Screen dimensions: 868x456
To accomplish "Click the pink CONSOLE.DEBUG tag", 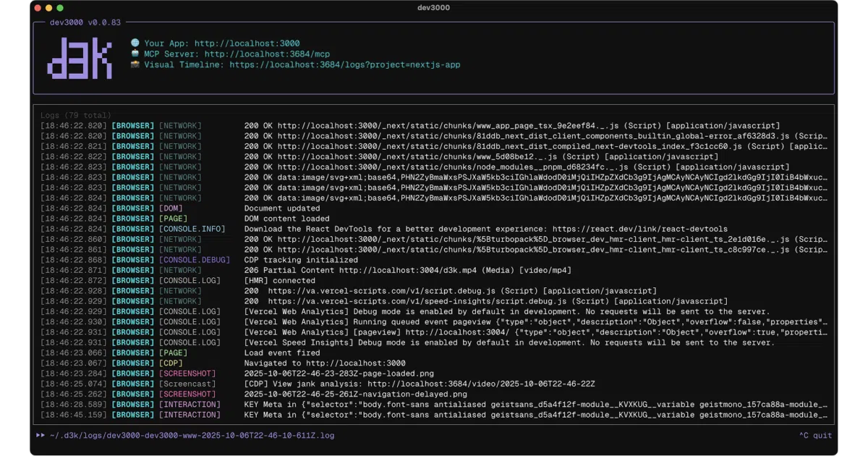I will (x=195, y=260).
